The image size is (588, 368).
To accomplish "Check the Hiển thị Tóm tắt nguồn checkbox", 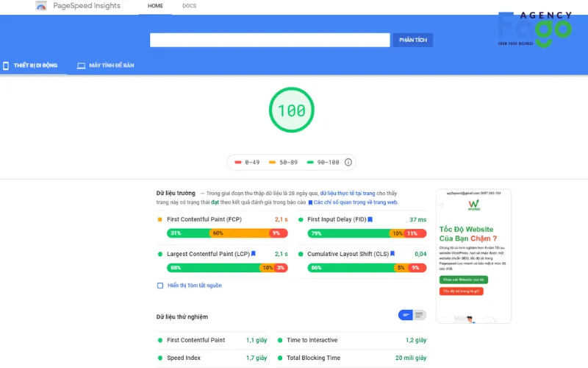I will (160, 286).
